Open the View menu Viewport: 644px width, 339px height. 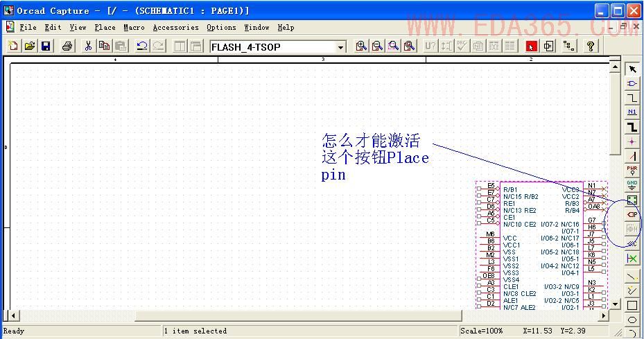(x=78, y=28)
